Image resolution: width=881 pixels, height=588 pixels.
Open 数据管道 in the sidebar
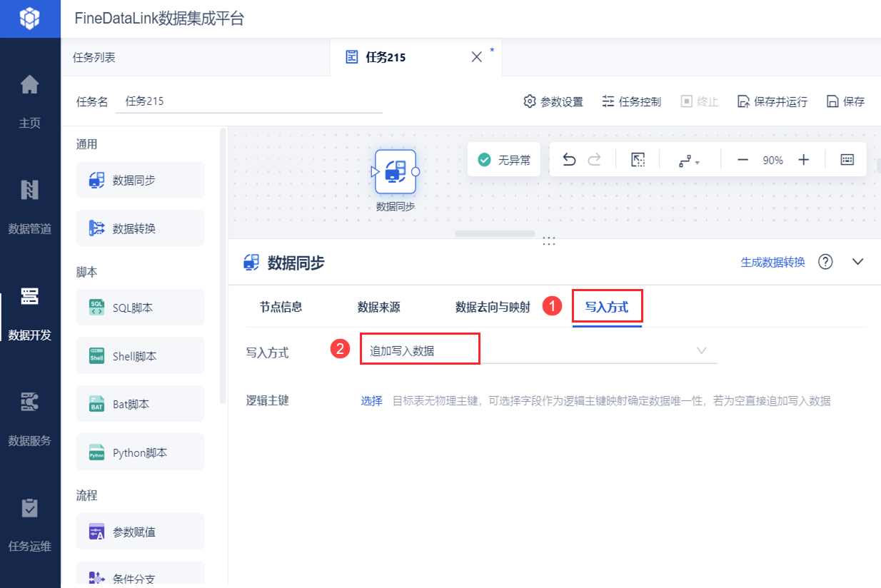[x=30, y=208]
